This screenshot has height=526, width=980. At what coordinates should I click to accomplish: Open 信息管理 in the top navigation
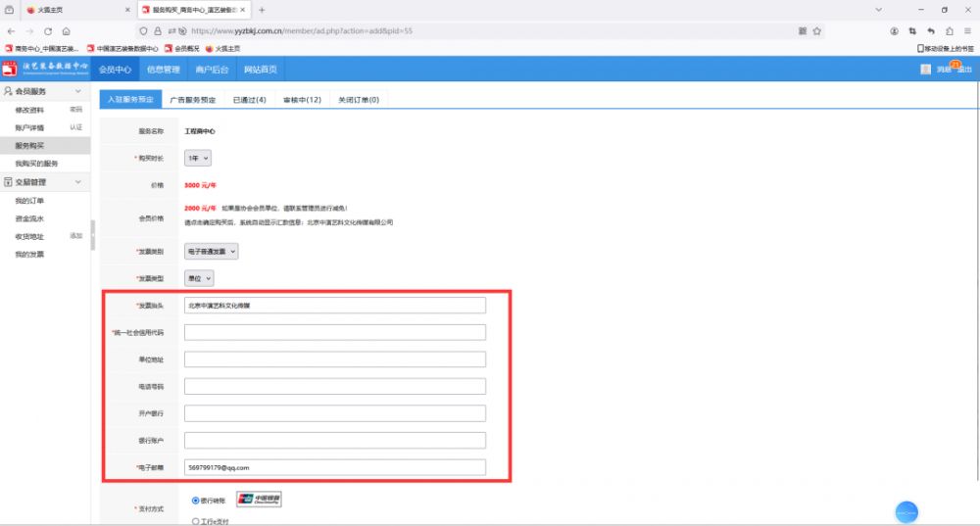(x=163, y=70)
